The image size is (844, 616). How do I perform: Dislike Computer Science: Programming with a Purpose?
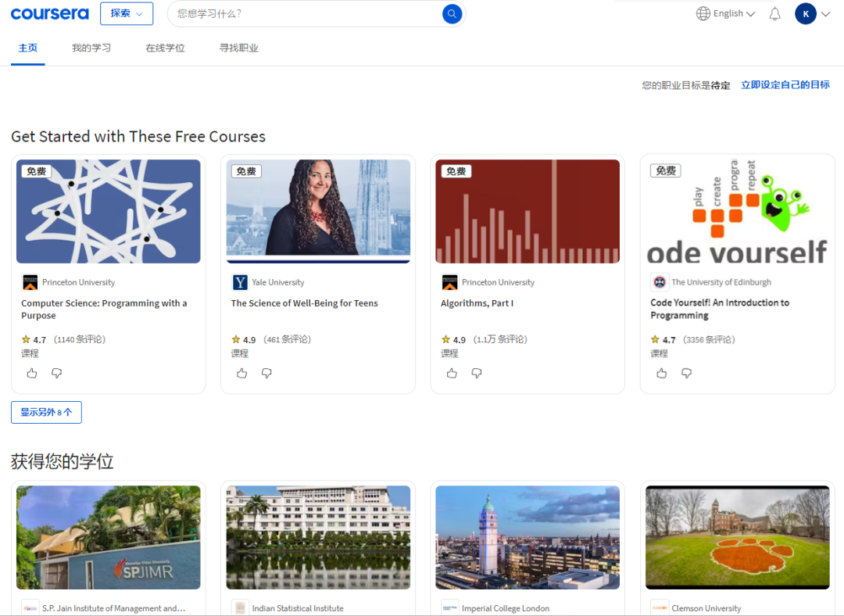click(56, 373)
